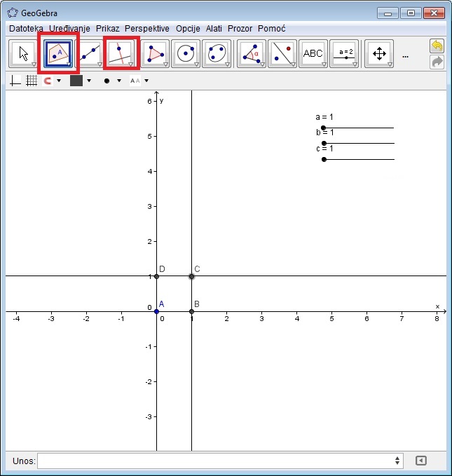Toggle grid display in style bar

pos(32,81)
